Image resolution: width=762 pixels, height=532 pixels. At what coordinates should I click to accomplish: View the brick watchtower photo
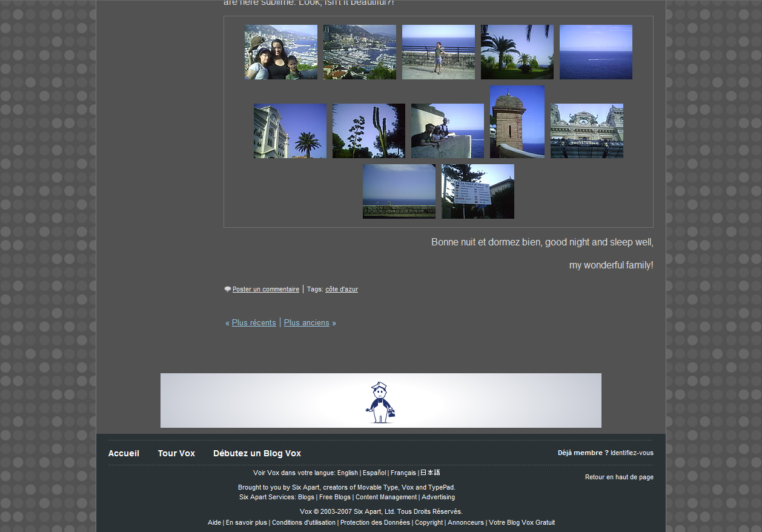coord(517,122)
